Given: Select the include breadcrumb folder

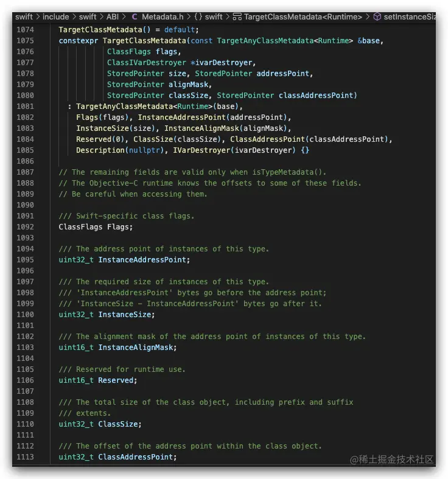Looking at the screenshot, I should pos(55,17).
